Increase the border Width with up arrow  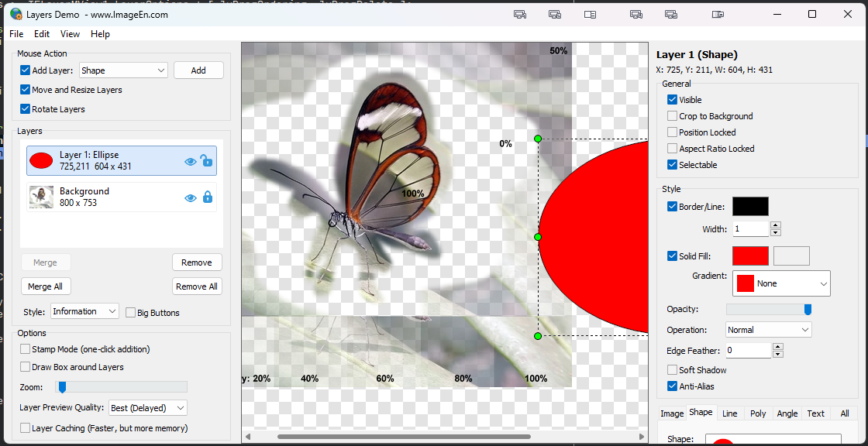point(776,225)
